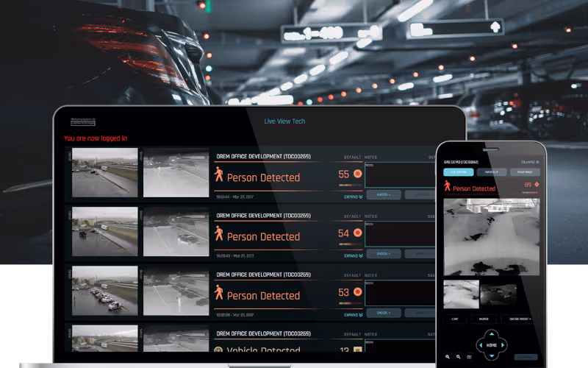Image resolution: width=588 pixels, height=368 pixels.
Task: Click the walking person icon in alert 54 row
Action: tap(218, 233)
